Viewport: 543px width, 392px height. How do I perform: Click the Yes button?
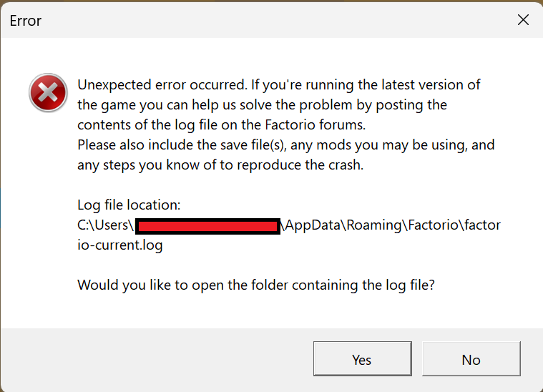(x=362, y=359)
